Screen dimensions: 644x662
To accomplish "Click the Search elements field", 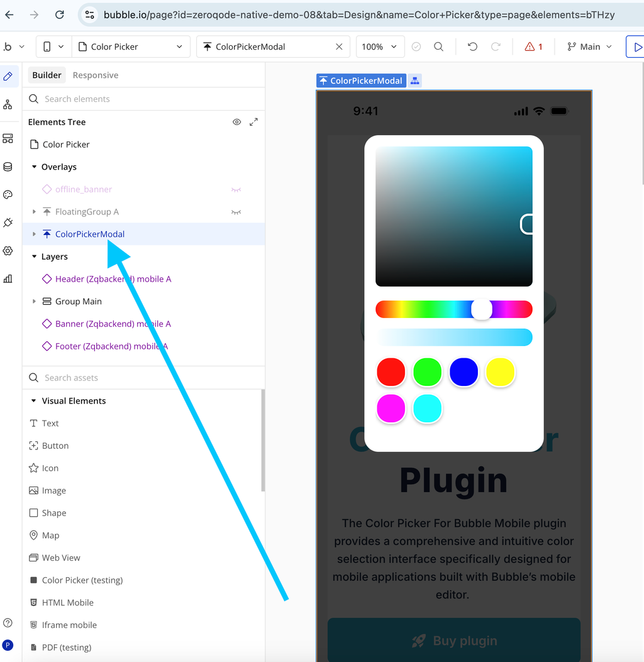I will [143, 99].
